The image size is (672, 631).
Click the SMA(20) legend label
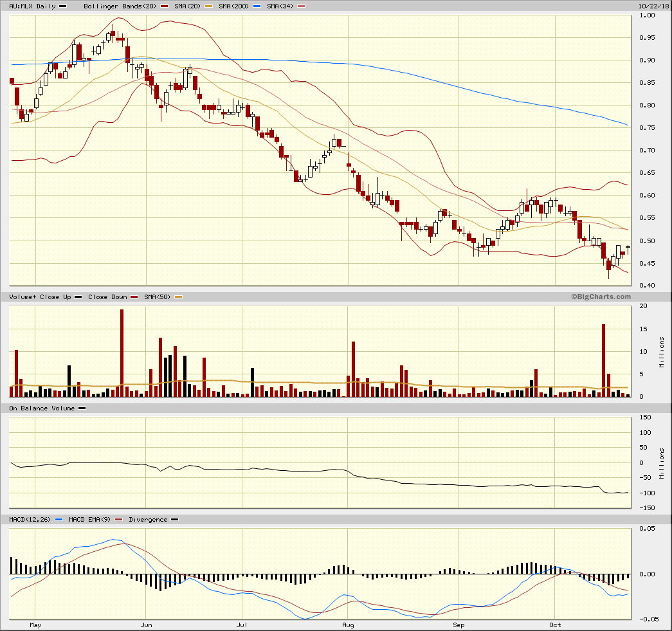tap(187, 6)
